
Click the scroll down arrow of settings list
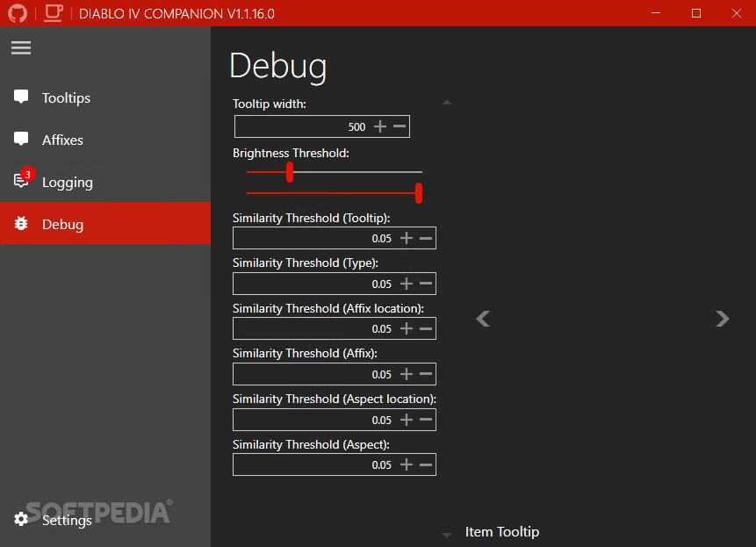[x=447, y=535]
